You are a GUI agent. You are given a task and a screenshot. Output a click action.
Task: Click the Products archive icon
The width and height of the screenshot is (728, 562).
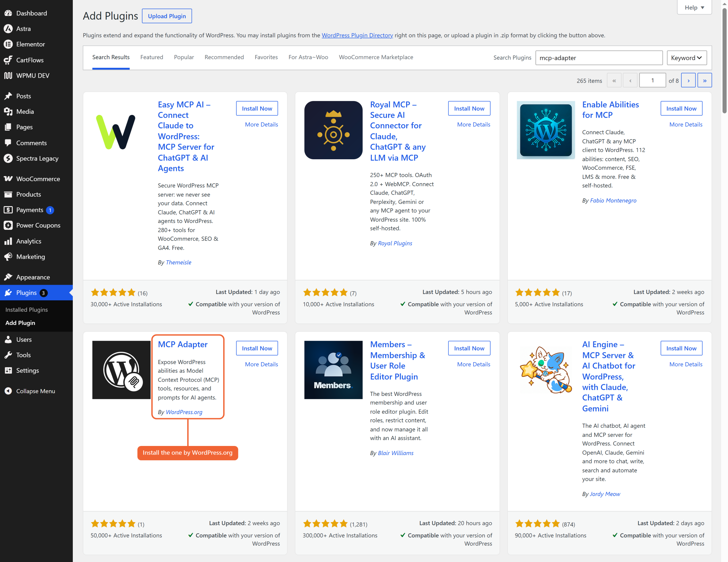tap(8, 194)
